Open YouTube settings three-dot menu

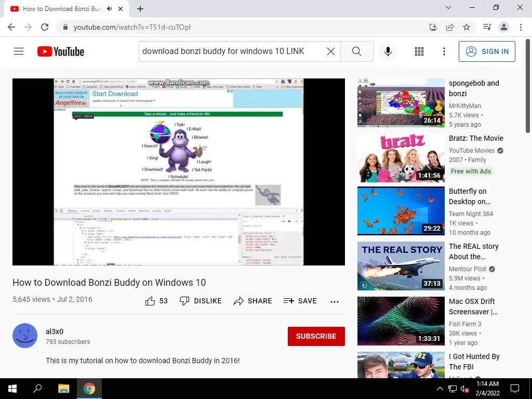(444, 51)
